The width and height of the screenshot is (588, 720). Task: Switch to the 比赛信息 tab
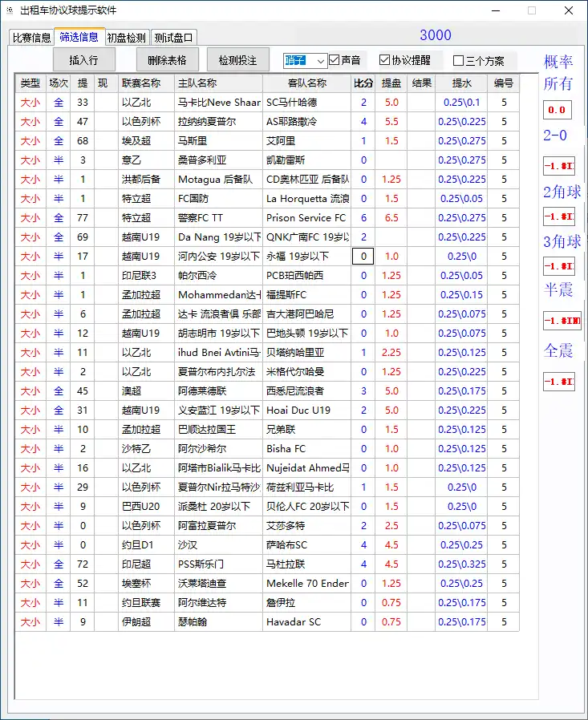point(30,37)
